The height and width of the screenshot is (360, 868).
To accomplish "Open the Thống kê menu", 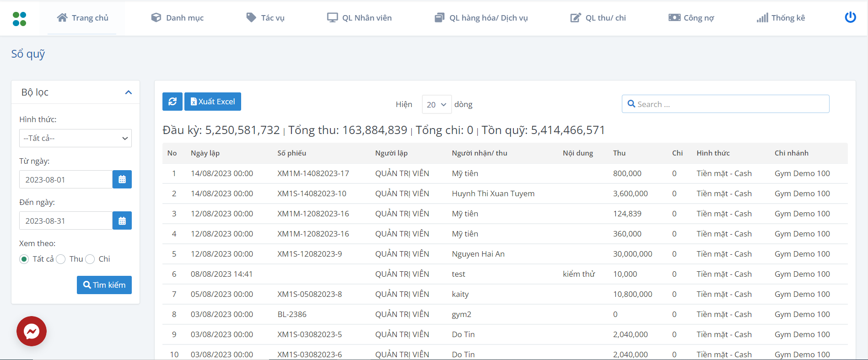I will point(781,18).
